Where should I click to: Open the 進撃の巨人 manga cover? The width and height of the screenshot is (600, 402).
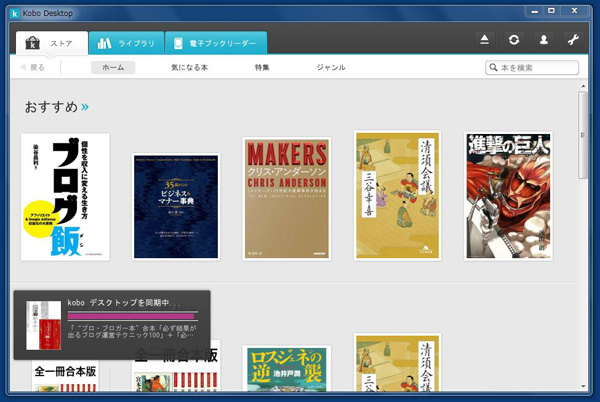coord(509,196)
